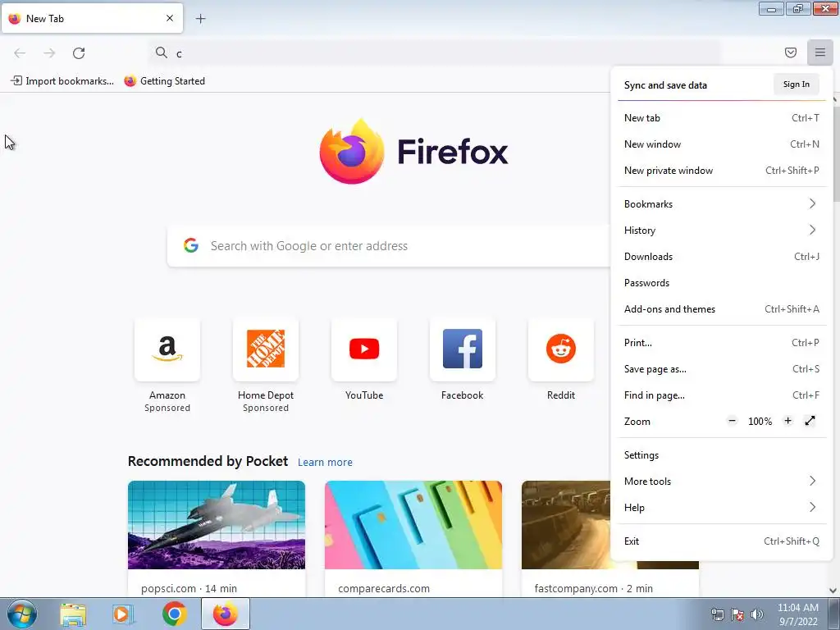Reset zoom by clicking 100%
840x630 pixels.
tap(760, 422)
